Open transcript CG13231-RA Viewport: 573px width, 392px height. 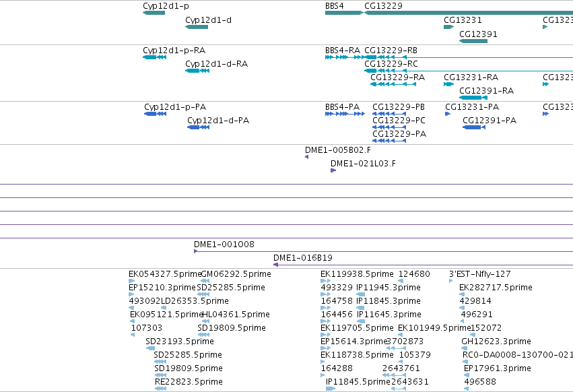(x=448, y=84)
